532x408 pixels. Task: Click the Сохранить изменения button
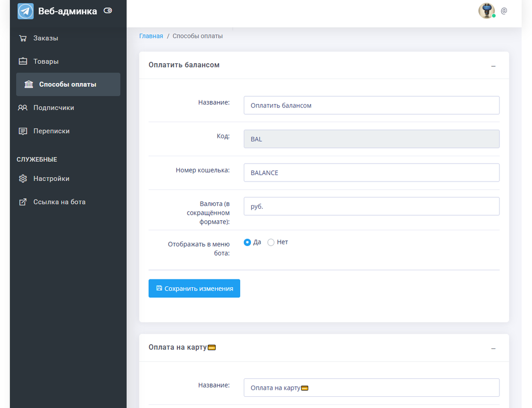pos(194,288)
